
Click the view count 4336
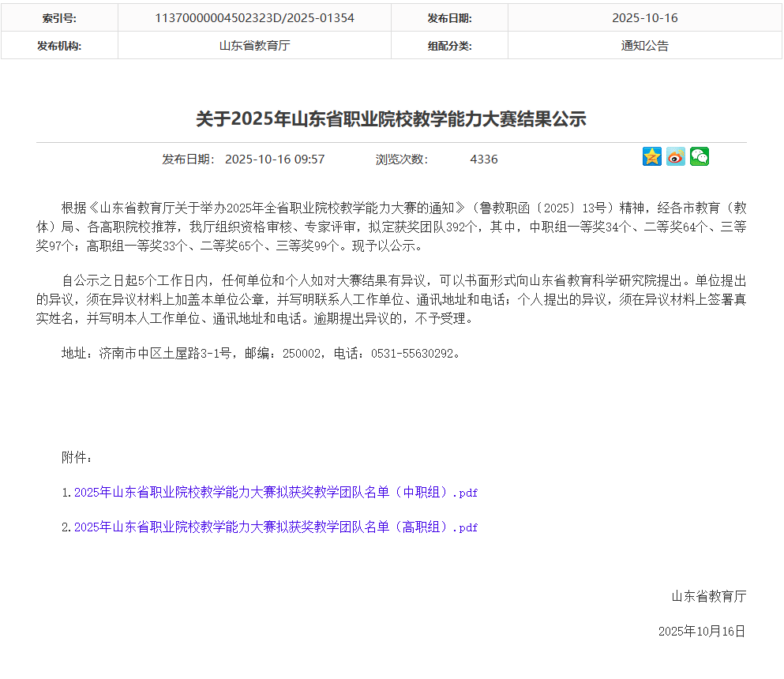(x=484, y=159)
